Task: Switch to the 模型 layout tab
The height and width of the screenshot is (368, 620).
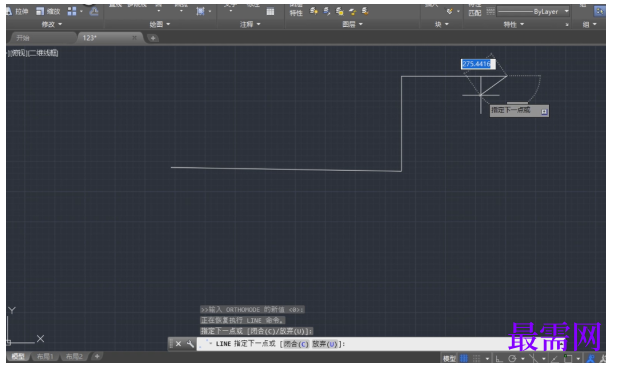Action: point(18,357)
